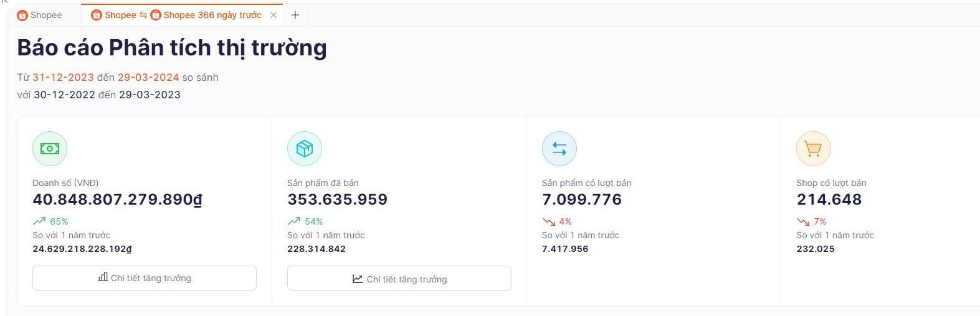This screenshot has width=980, height=316.
Task: Click the green 54% upward trend arrow
Action: (x=294, y=221)
